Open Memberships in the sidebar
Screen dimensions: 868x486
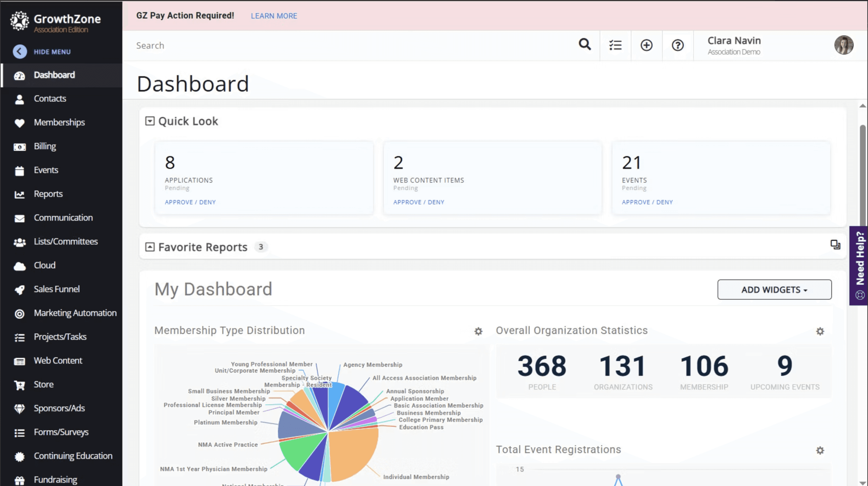tap(59, 122)
